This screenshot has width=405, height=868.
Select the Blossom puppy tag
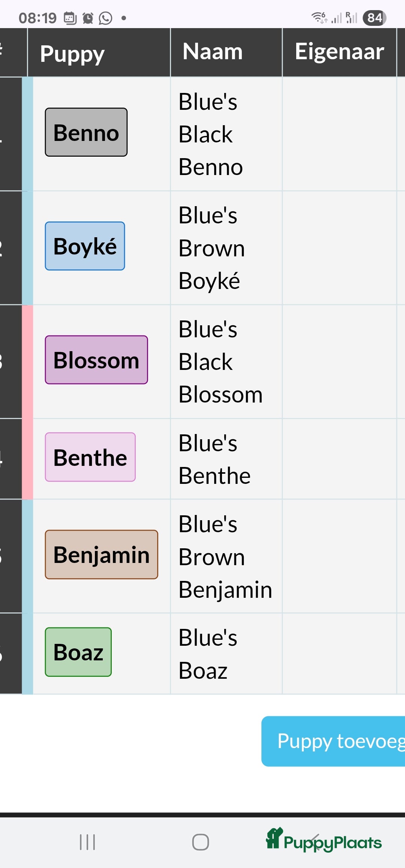coord(96,360)
